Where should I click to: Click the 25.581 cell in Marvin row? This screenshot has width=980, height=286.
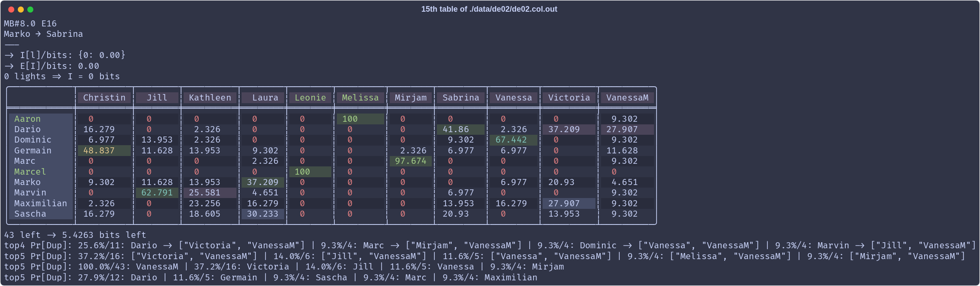tap(210, 193)
